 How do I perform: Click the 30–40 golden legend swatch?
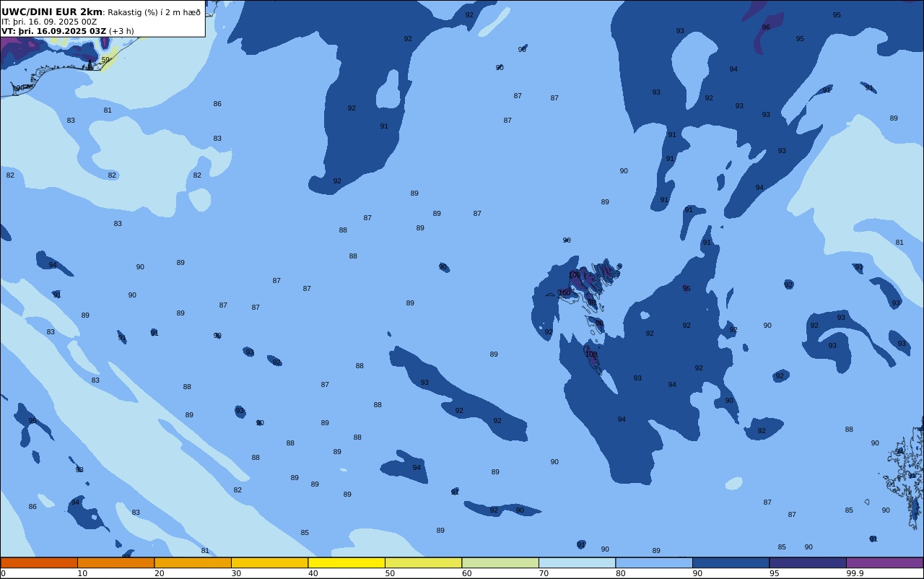coord(269,562)
